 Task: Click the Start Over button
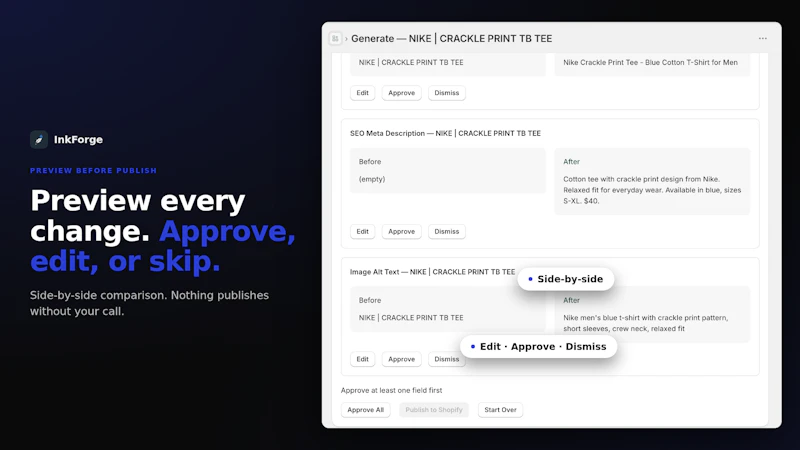500,410
